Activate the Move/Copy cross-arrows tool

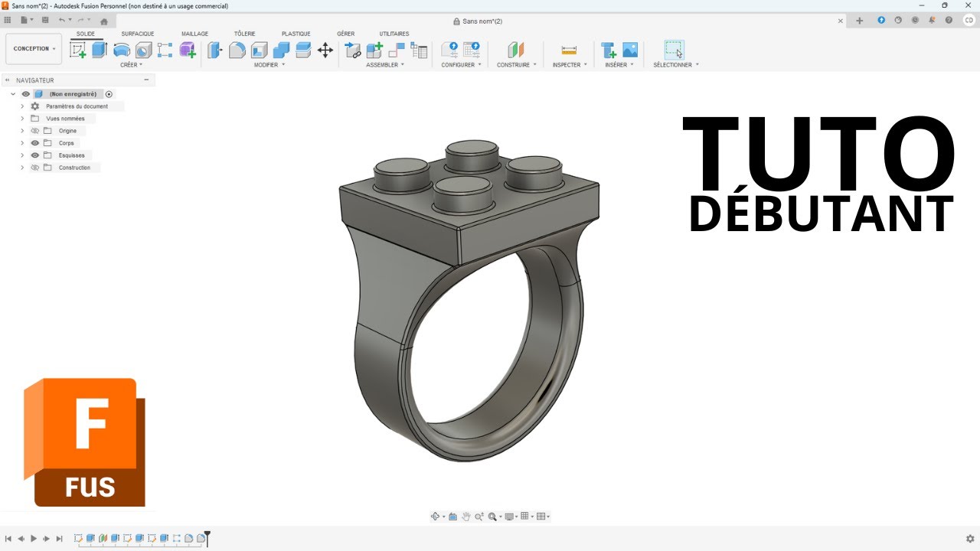point(325,51)
